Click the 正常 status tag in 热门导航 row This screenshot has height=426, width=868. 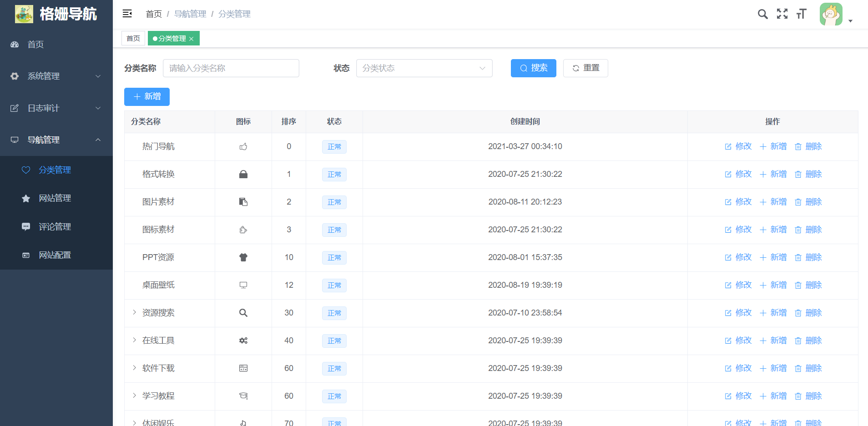click(x=334, y=147)
